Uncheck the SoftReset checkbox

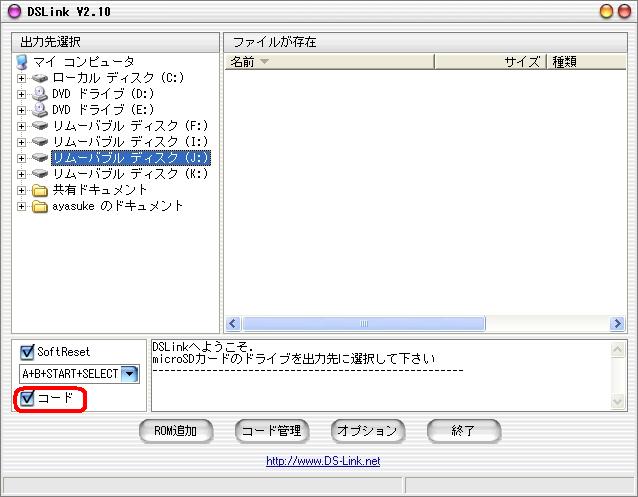click(27, 352)
